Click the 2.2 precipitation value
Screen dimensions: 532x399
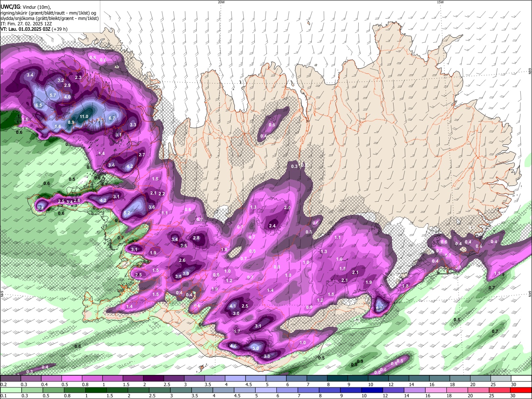(x=162, y=194)
